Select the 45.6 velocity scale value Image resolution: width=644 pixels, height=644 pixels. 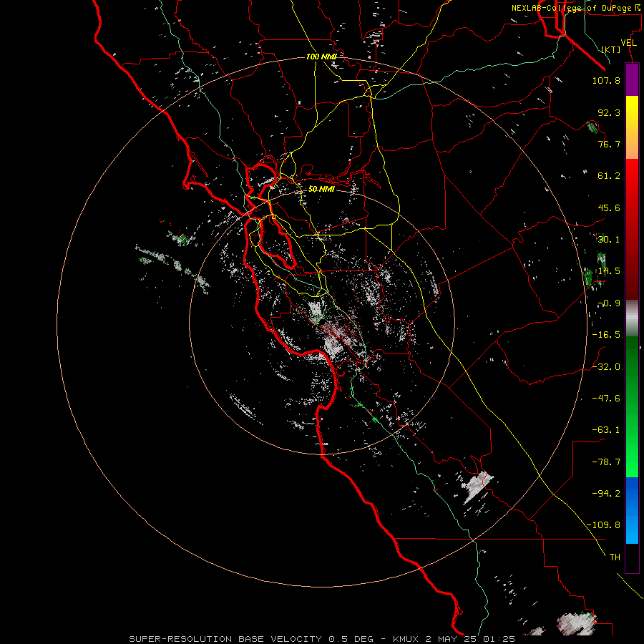pyautogui.click(x=609, y=208)
